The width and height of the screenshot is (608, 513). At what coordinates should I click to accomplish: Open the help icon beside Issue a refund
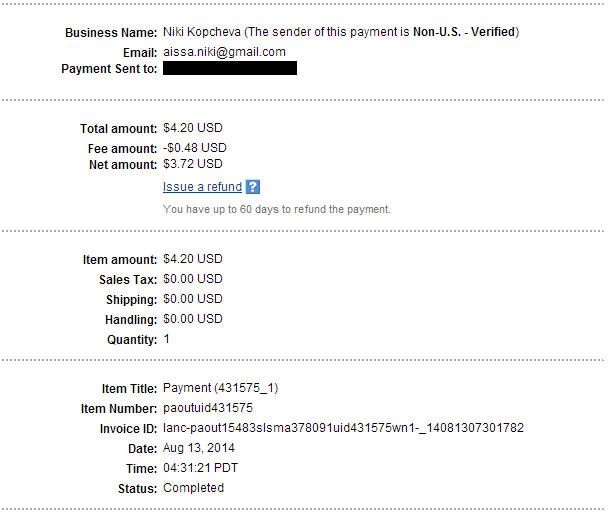(253, 187)
